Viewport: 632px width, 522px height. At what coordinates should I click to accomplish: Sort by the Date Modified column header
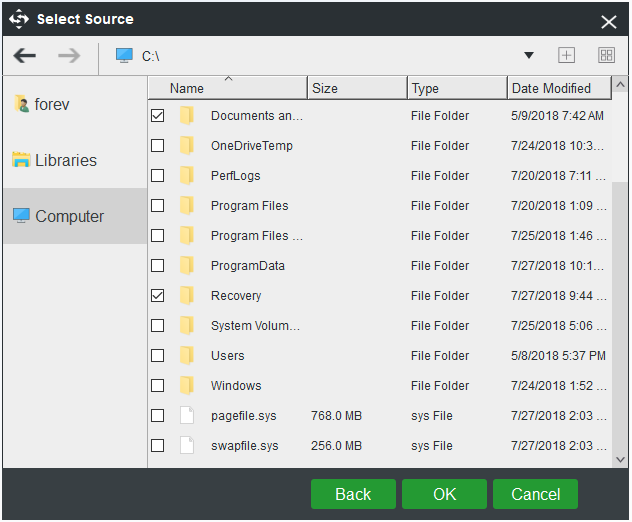[559, 87]
